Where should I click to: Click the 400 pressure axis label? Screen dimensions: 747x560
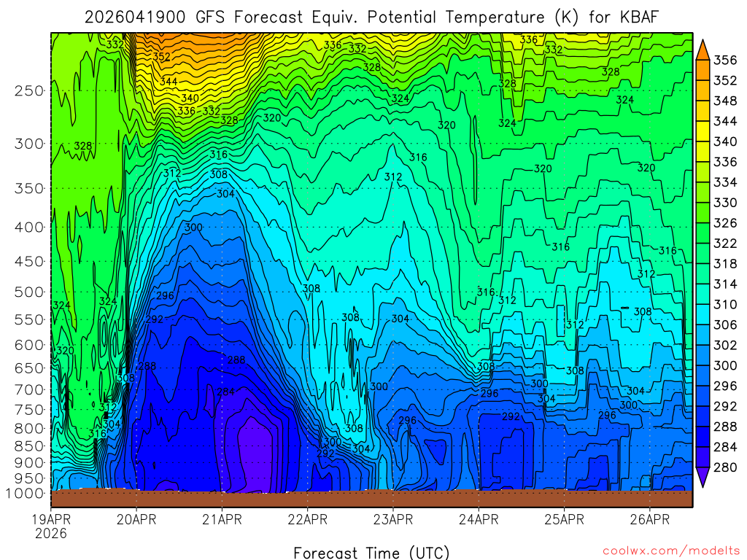(29, 227)
